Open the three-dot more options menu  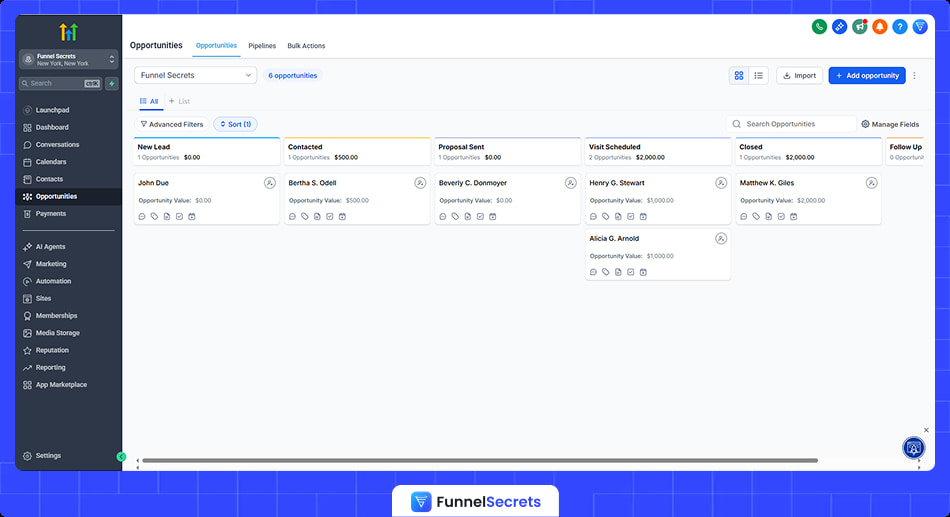(x=914, y=76)
